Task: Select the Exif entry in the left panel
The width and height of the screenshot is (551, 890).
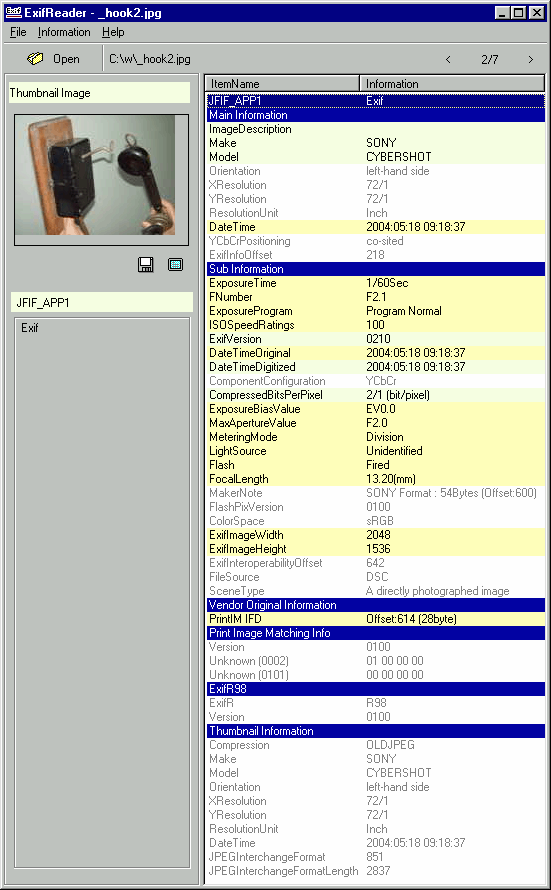Action: (30, 328)
